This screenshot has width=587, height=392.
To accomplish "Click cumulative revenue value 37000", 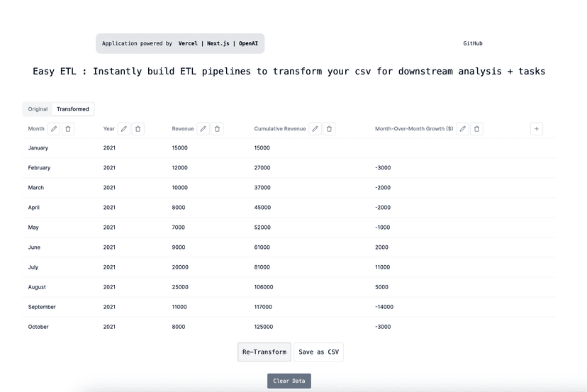I will tap(262, 188).
